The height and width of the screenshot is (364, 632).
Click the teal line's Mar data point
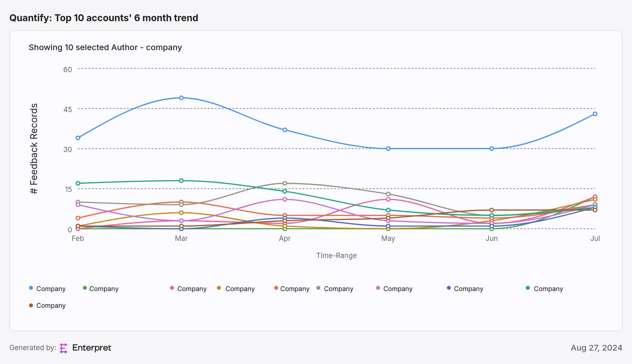[x=181, y=181]
